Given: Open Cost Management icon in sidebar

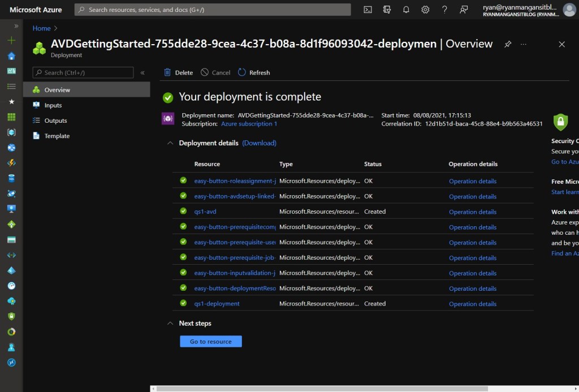Looking at the screenshot, I should (11, 332).
